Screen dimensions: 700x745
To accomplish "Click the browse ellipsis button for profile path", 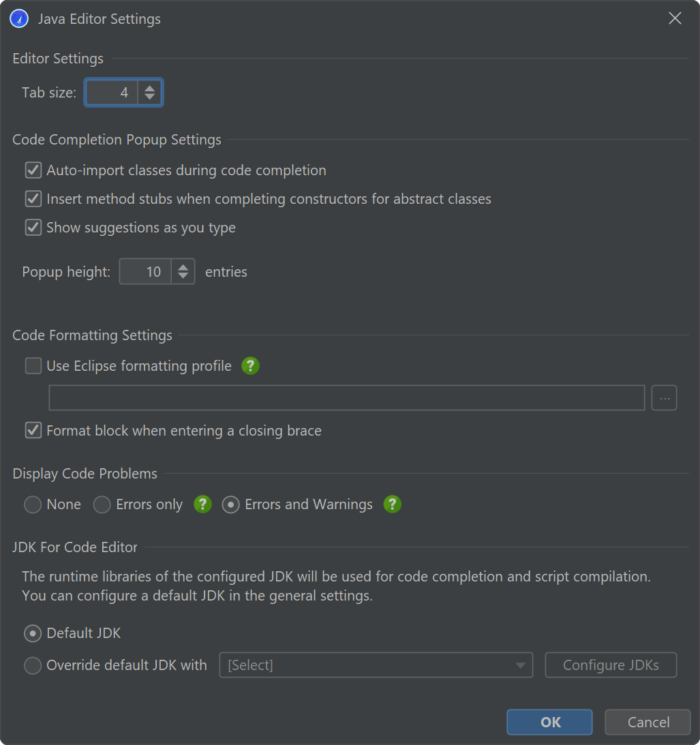I will (x=664, y=397).
